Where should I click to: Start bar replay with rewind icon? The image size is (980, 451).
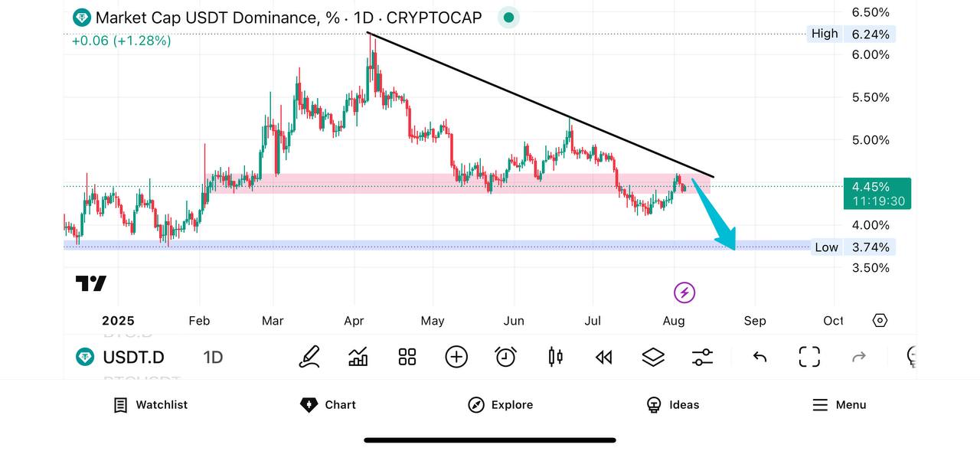[604, 357]
